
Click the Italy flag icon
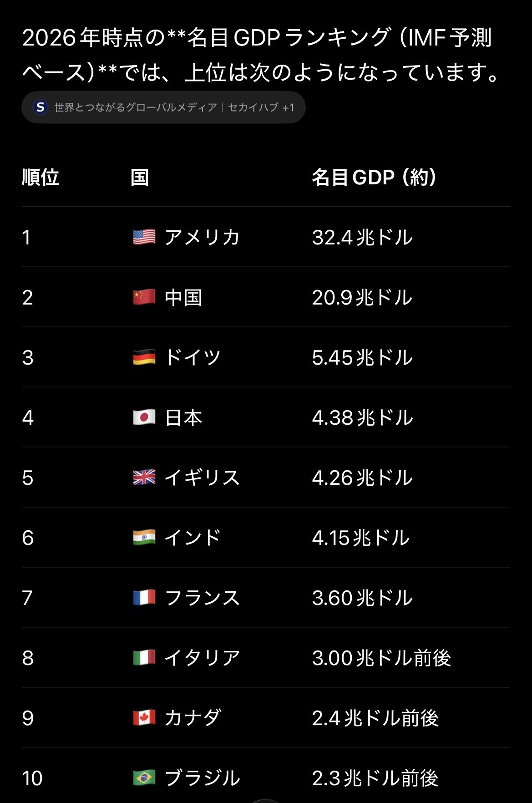pos(144,658)
